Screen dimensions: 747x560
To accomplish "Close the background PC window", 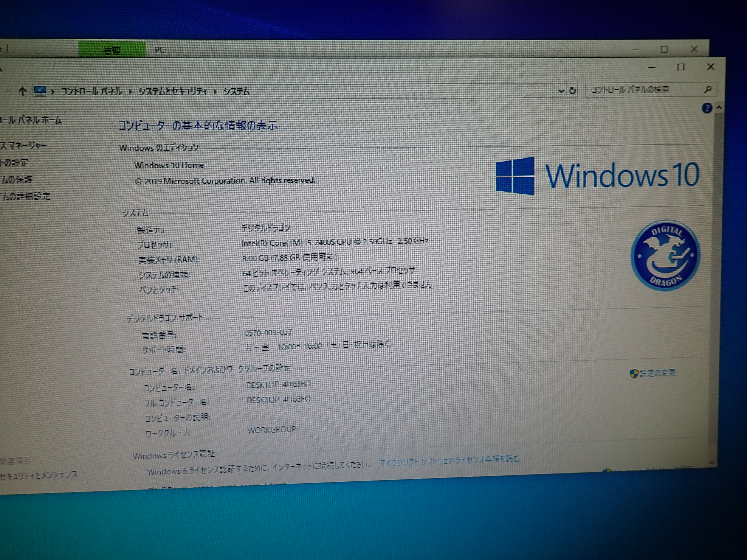I will click(694, 49).
